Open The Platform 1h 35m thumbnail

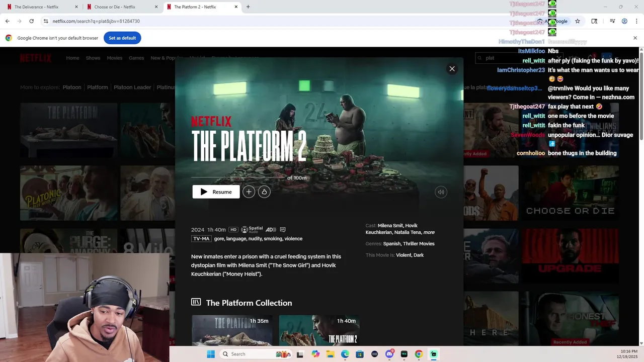point(232,330)
